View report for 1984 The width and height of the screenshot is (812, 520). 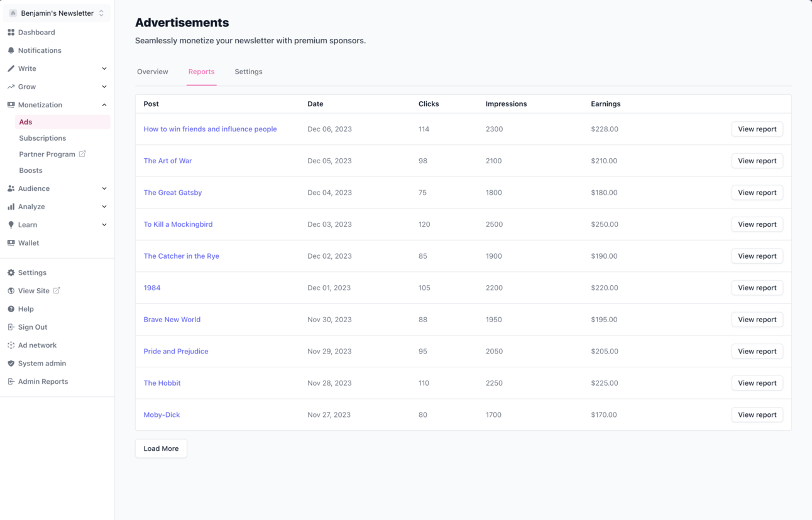click(x=757, y=288)
